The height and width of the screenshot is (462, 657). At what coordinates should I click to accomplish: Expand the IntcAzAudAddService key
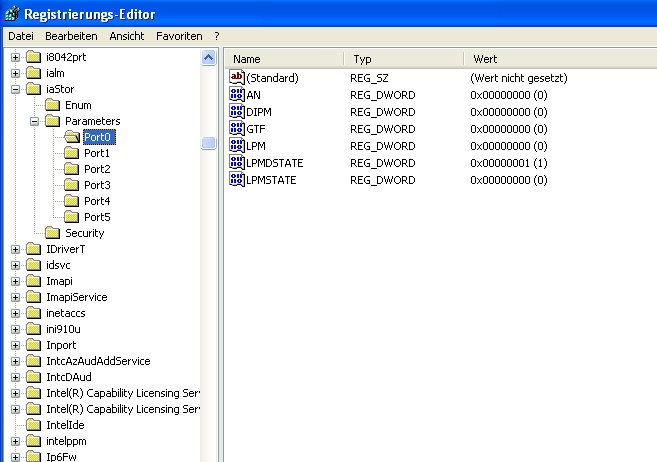16,361
